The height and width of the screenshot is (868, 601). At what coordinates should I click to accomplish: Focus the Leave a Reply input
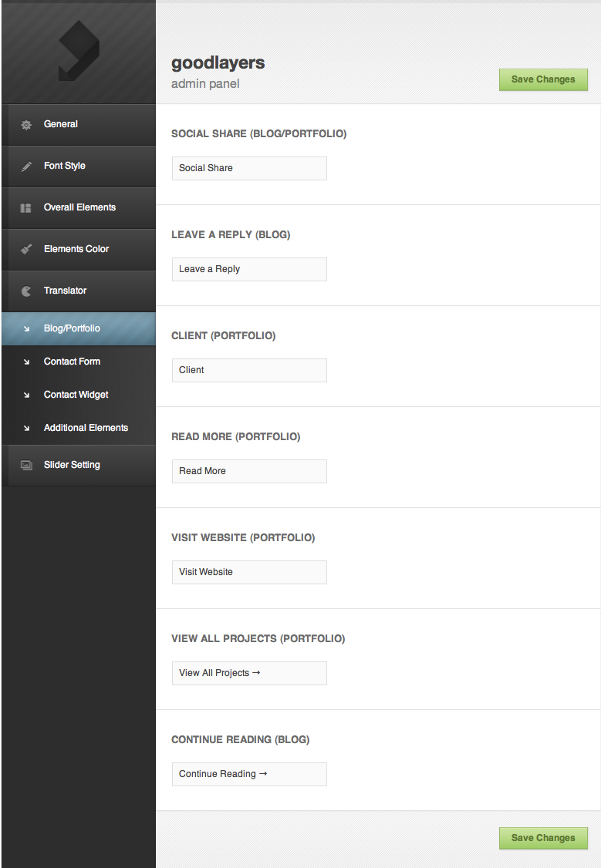249,269
